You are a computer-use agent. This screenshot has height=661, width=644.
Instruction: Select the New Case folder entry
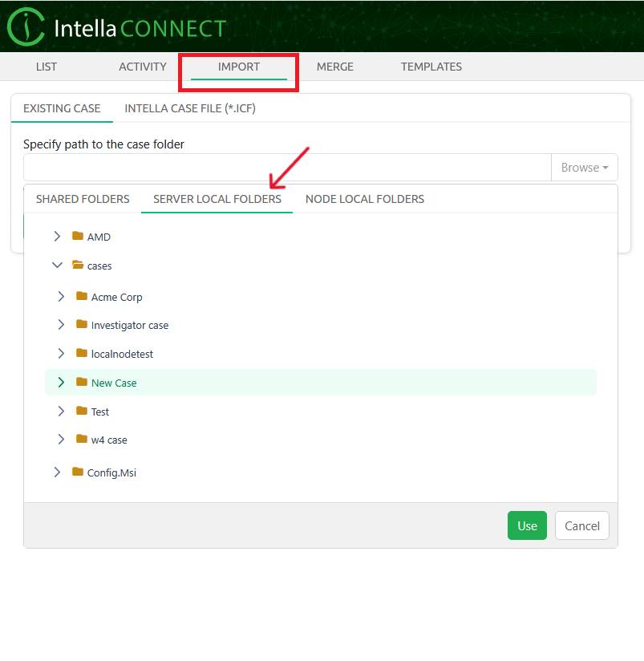click(114, 383)
